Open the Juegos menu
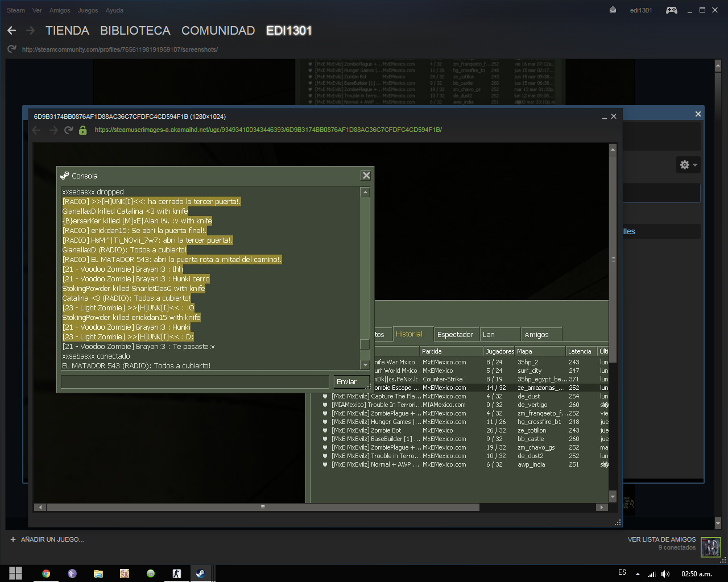Screen dimensions: 728x582 click(x=88, y=10)
